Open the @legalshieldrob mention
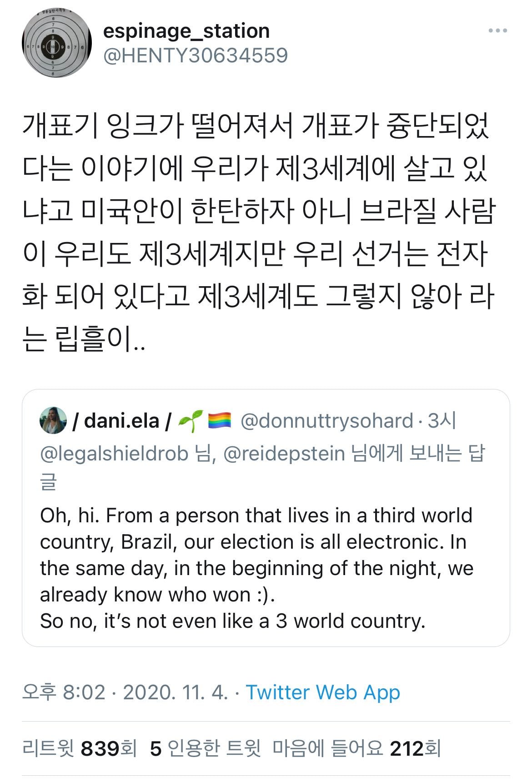 pyautogui.click(x=114, y=454)
